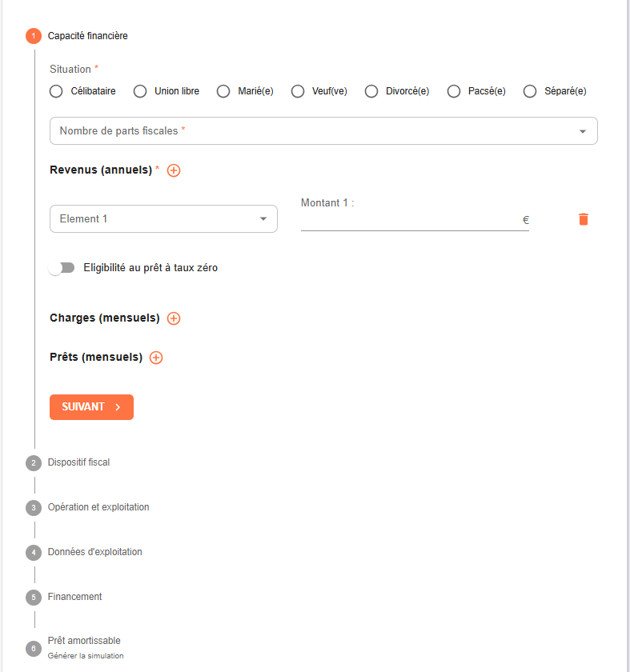
Task: Select the Pacsé(e) radio option
Action: (454, 91)
